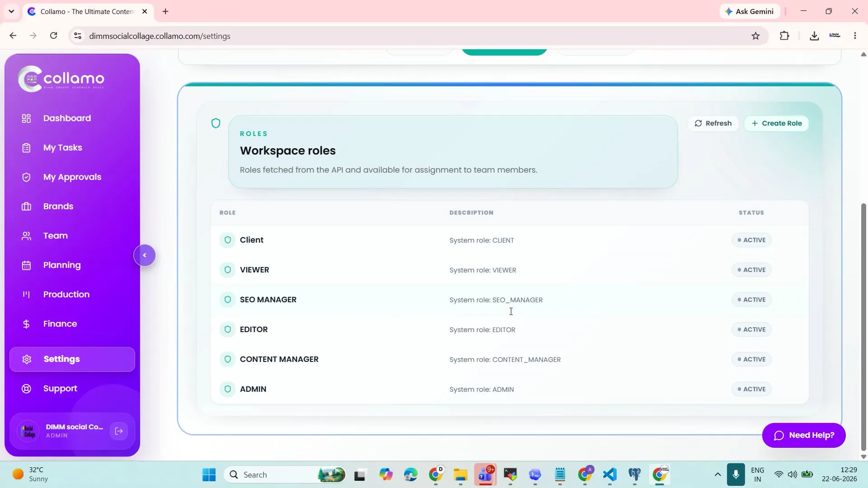Bookmark this page with the star icon

pos(755,36)
